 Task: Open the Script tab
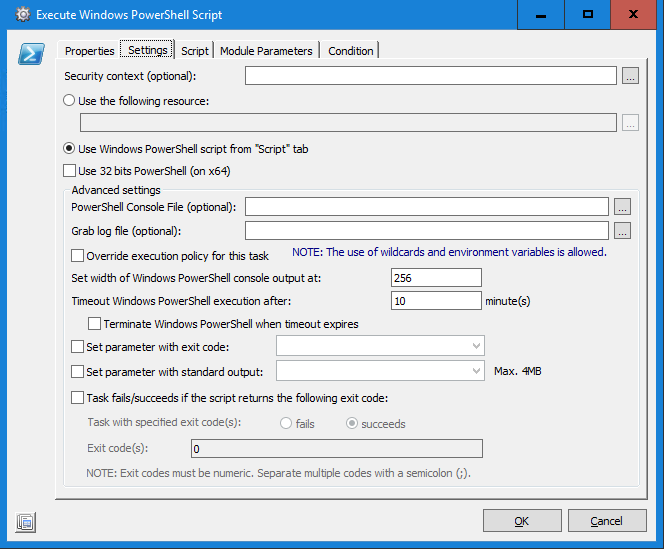pyautogui.click(x=195, y=51)
